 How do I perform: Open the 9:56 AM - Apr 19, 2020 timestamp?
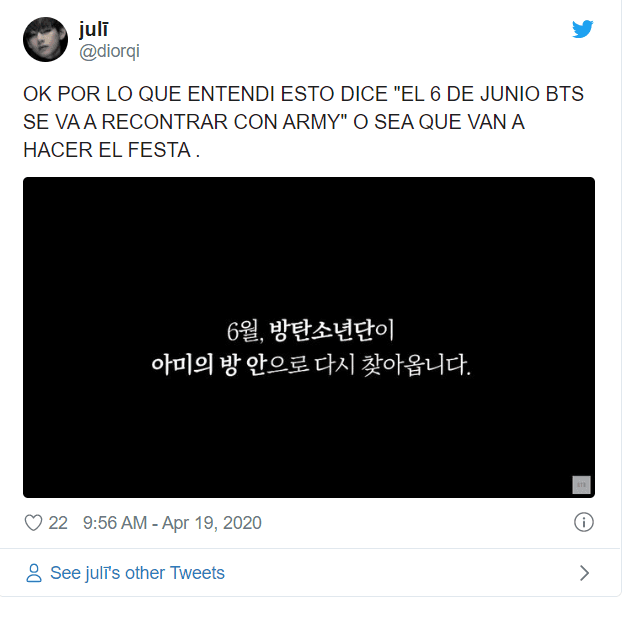tap(172, 523)
